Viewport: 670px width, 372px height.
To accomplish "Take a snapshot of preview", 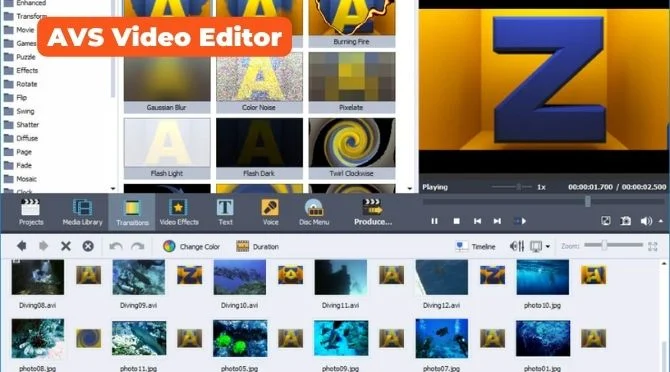I will [x=626, y=221].
